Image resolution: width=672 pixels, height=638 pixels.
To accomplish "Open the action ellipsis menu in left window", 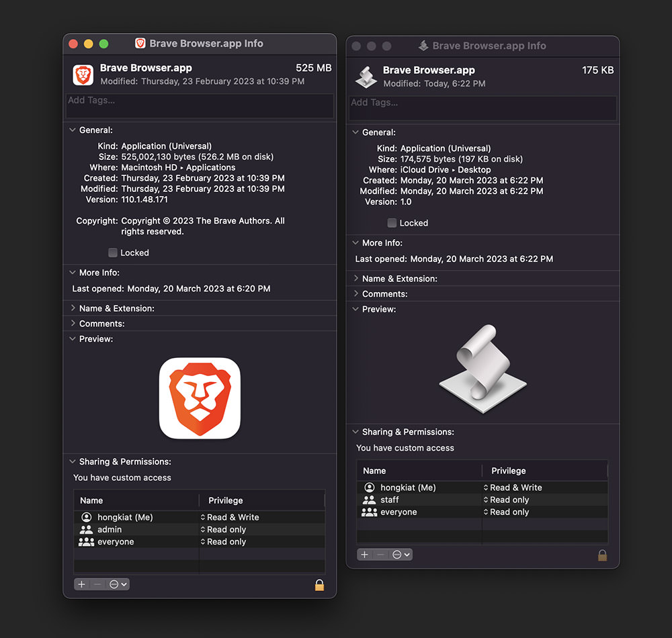I will click(x=118, y=584).
